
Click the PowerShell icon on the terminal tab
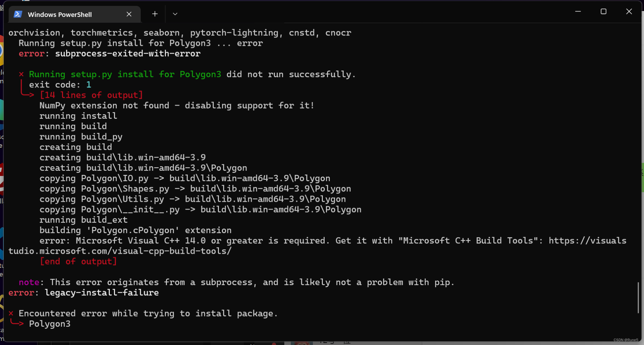pyautogui.click(x=18, y=14)
